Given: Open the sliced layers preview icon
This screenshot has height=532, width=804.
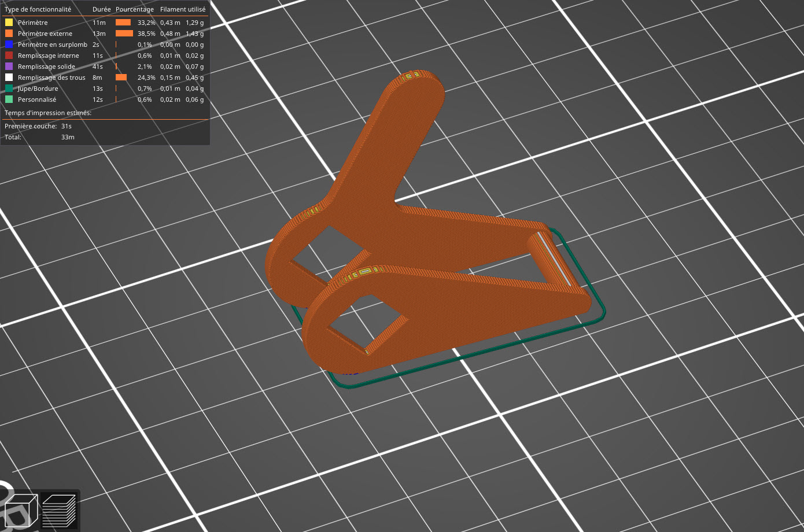Looking at the screenshot, I should click(59, 510).
